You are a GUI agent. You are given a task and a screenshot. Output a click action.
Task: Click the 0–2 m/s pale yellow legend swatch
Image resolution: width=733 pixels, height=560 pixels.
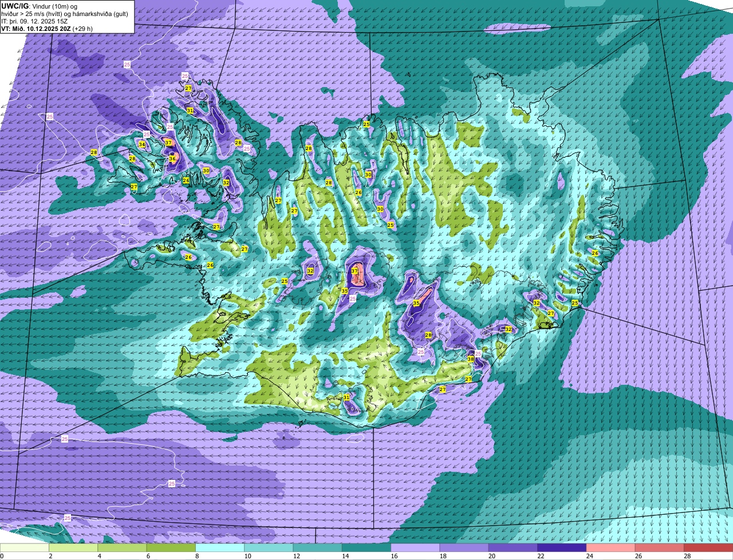point(25,547)
